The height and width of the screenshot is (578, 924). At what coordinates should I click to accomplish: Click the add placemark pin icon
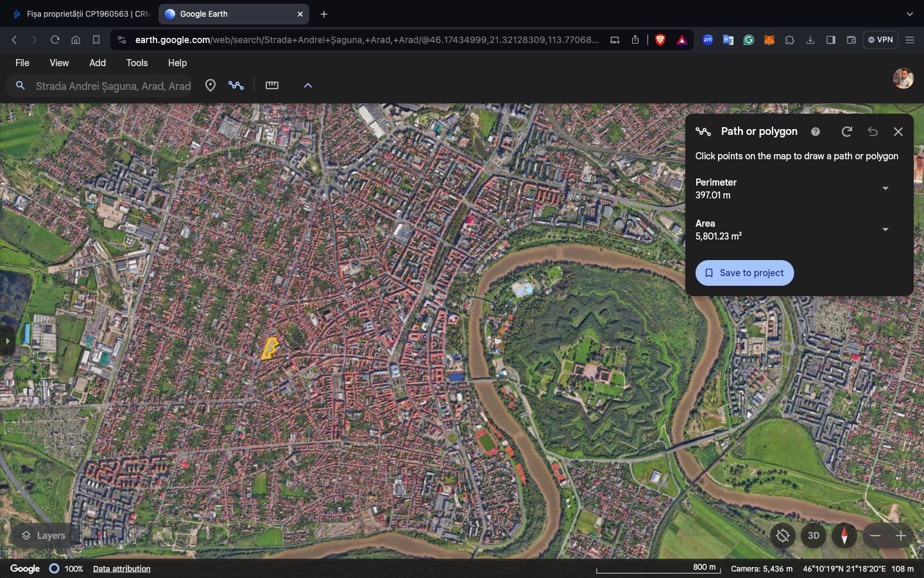pyautogui.click(x=210, y=85)
